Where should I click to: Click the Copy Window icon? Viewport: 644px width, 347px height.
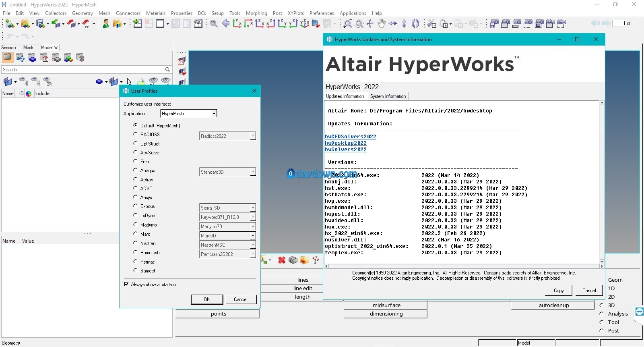point(443,23)
